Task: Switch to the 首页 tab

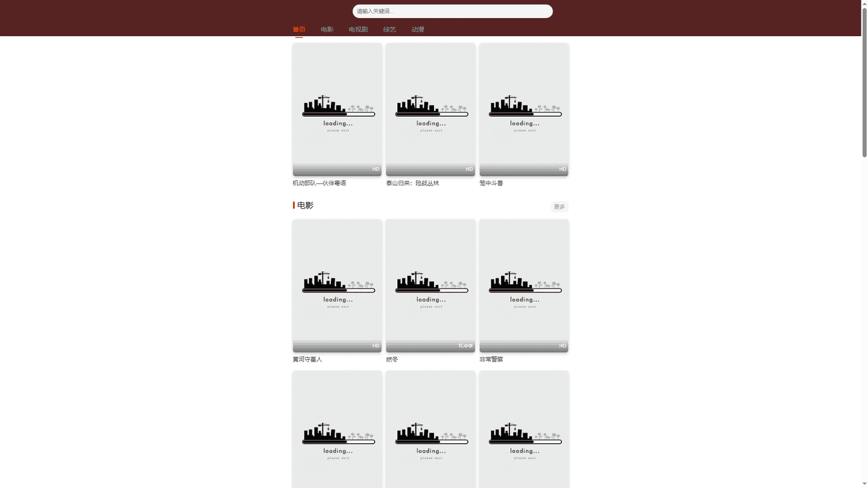Action: [299, 30]
